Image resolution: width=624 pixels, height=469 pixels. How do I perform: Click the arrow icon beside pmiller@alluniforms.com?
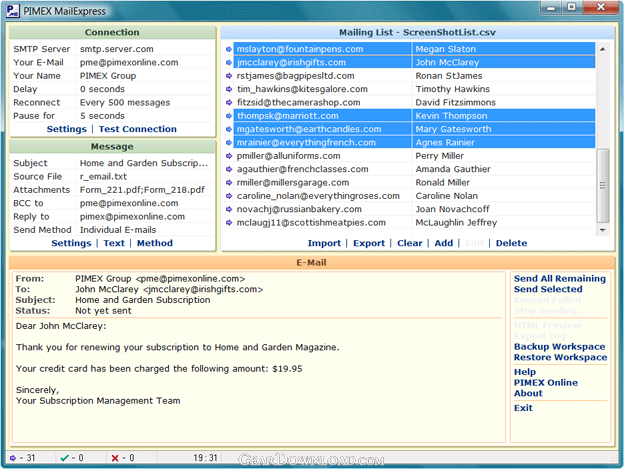[229, 156]
